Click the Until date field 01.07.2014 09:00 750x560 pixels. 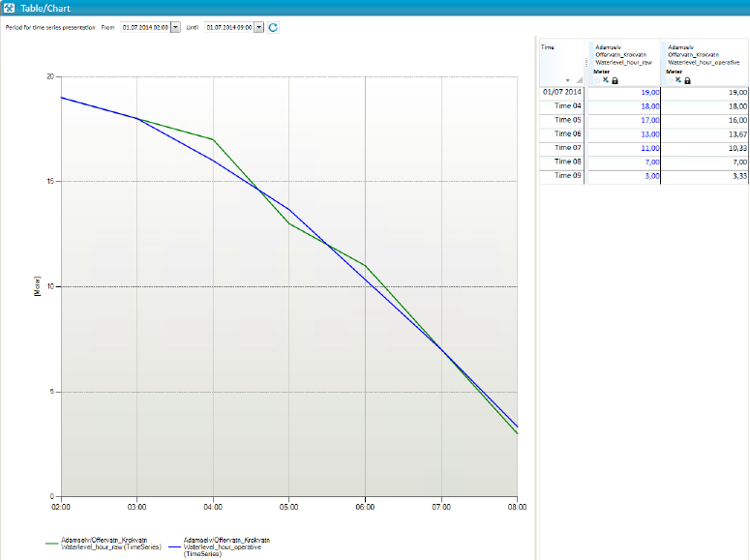click(x=227, y=27)
